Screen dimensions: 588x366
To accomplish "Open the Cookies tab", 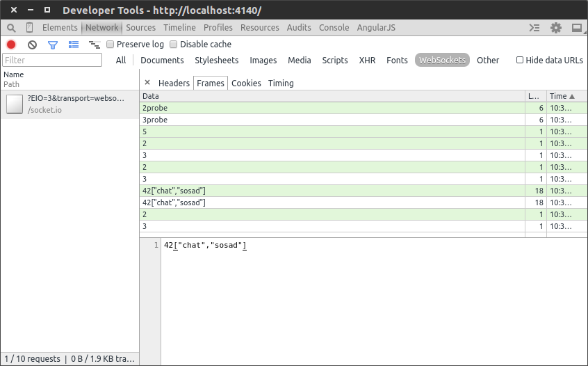I will click(x=246, y=83).
